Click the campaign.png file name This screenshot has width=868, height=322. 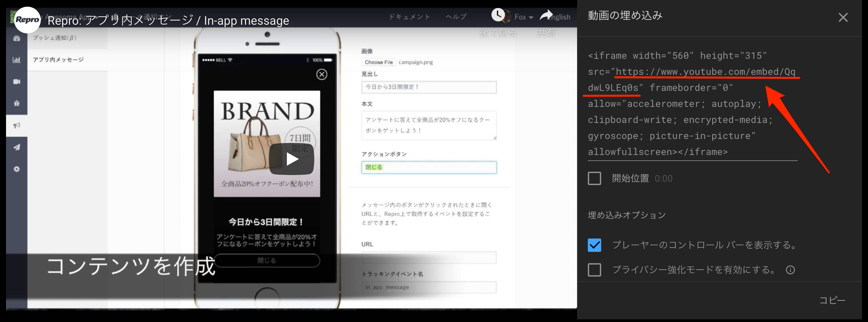(416, 62)
